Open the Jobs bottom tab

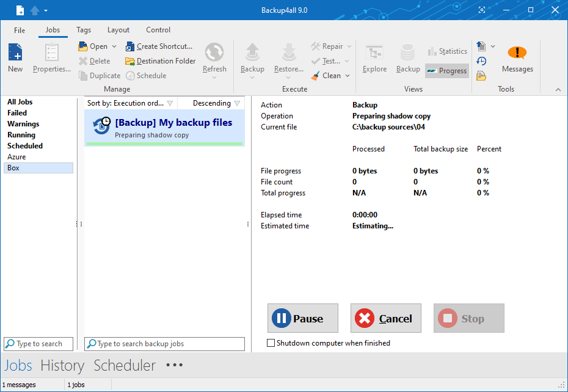(18, 365)
